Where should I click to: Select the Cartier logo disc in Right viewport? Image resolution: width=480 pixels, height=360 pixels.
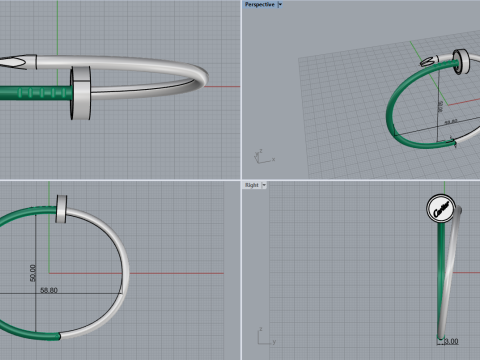[441, 208]
